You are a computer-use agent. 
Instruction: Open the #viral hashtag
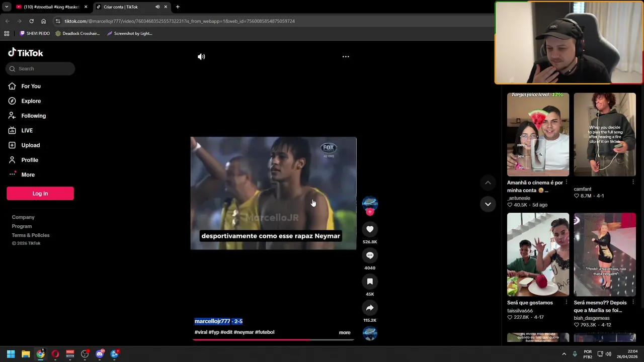coord(201,332)
